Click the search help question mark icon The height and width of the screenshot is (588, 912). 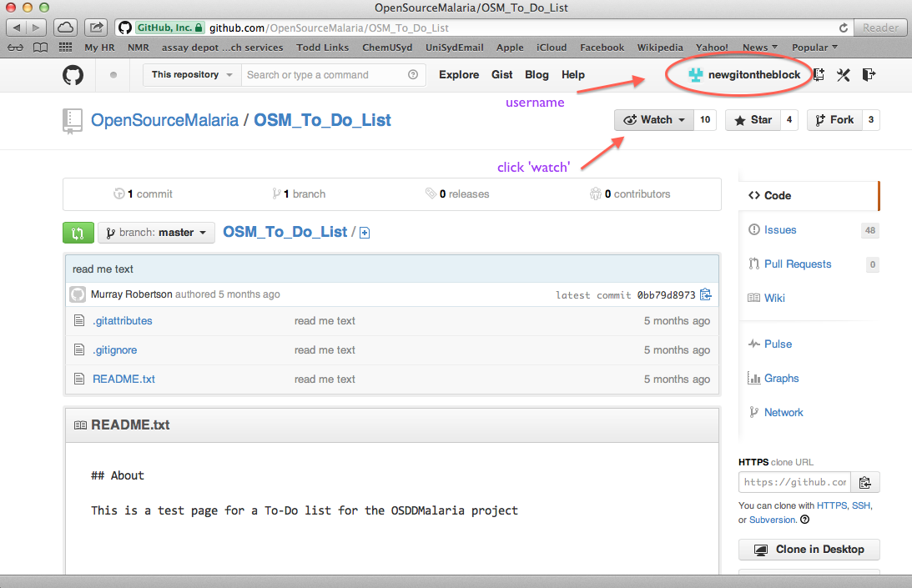pyautogui.click(x=413, y=74)
